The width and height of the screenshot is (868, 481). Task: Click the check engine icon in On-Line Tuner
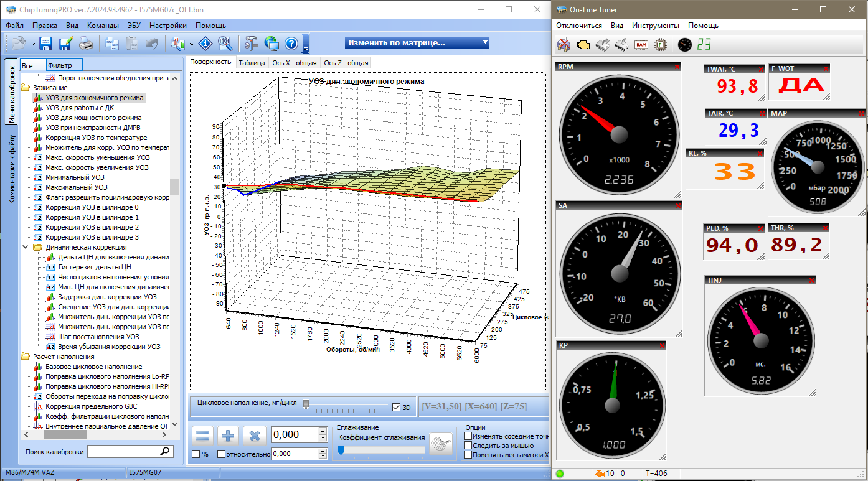pos(583,45)
